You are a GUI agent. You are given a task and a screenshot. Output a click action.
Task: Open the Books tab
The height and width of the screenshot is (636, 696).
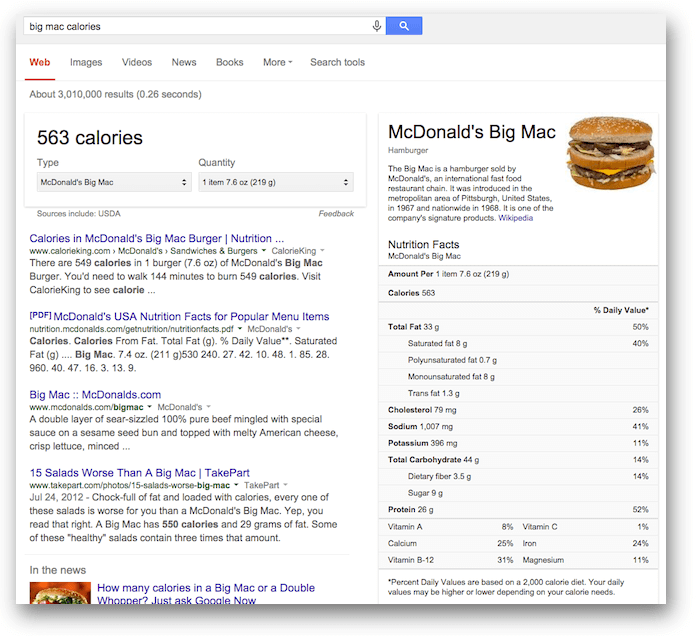pyautogui.click(x=229, y=62)
